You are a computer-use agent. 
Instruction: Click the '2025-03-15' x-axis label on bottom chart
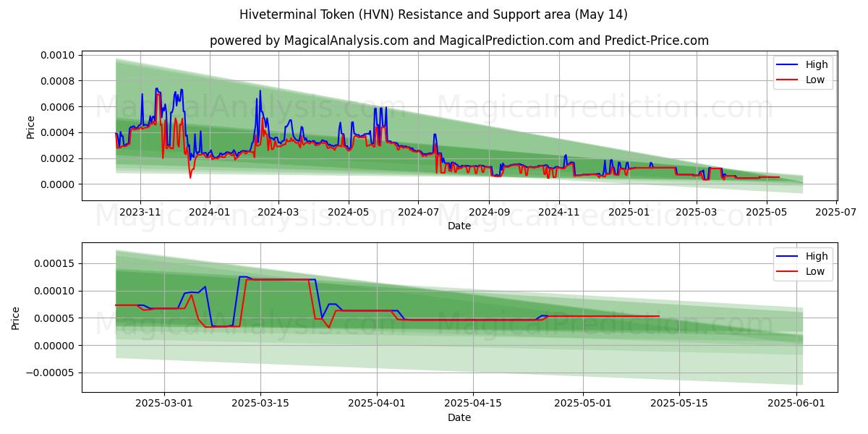[x=260, y=404]
